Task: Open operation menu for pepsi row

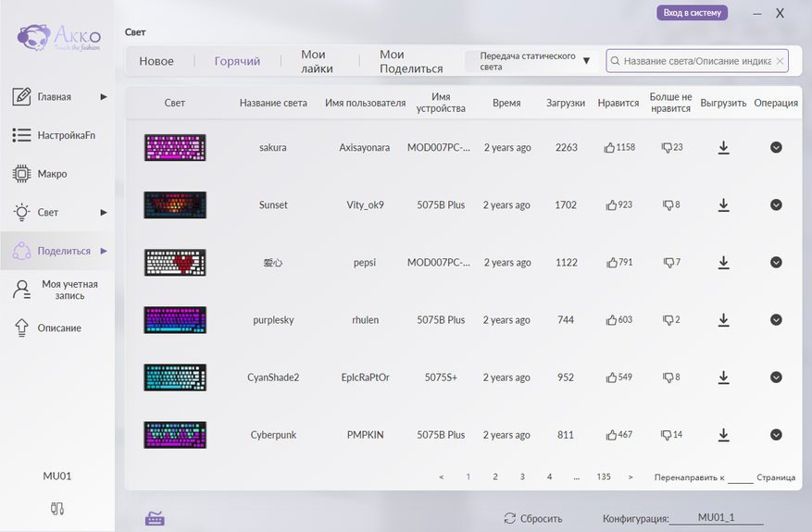Action: click(x=776, y=263)
